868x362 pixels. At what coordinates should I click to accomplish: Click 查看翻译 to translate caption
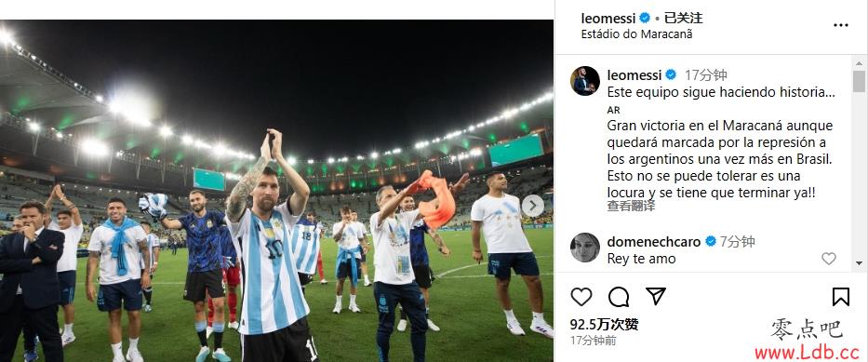point(631,206)
